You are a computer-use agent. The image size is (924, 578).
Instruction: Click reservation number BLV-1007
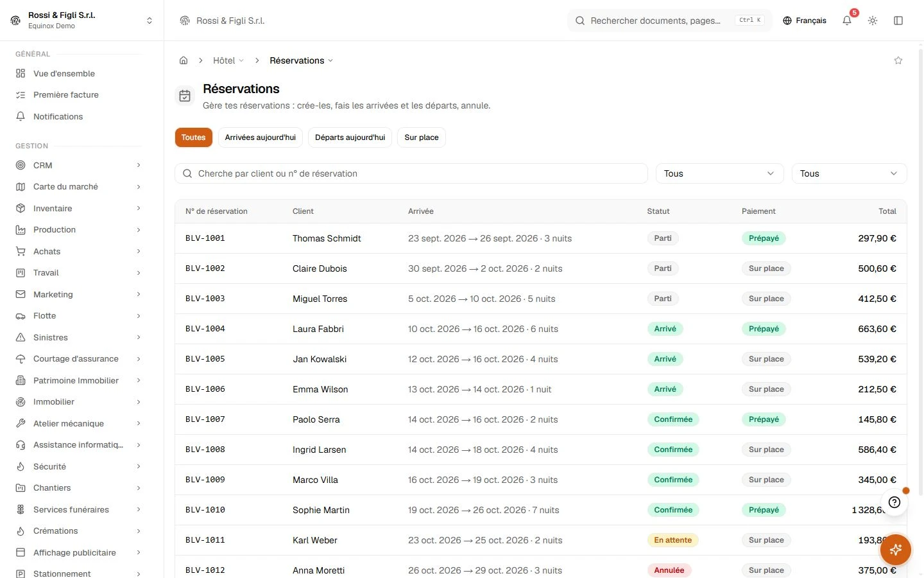[205, 419]
